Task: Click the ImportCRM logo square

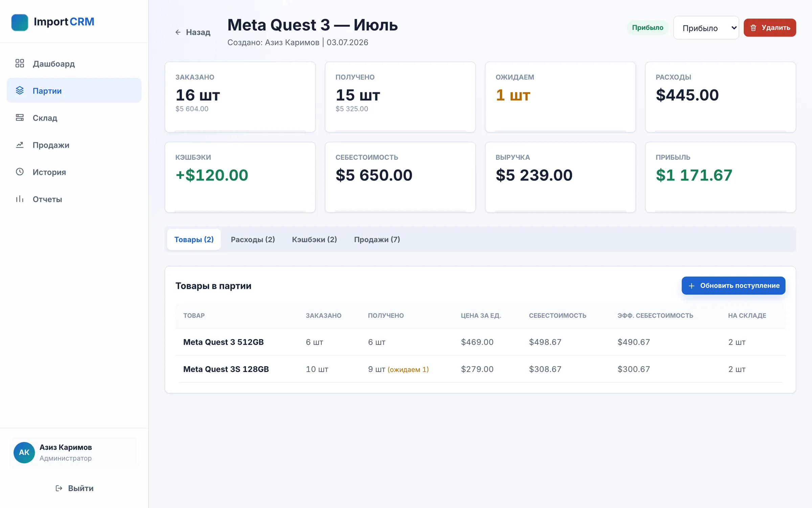Action: pyautogui.click(x=20, y=22)
